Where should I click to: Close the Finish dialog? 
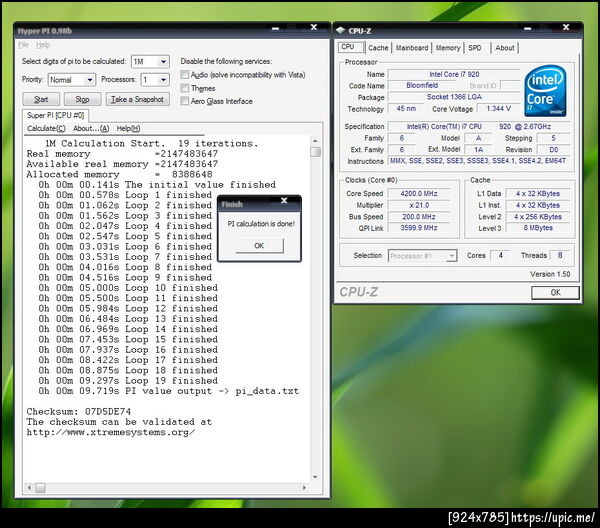tap(284, 200)
